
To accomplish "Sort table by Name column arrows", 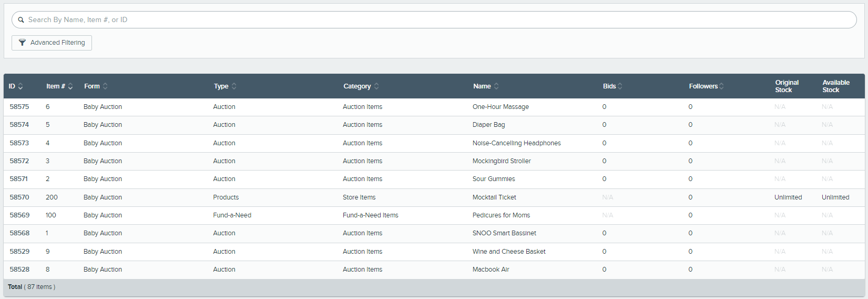I will coord(496,86).
